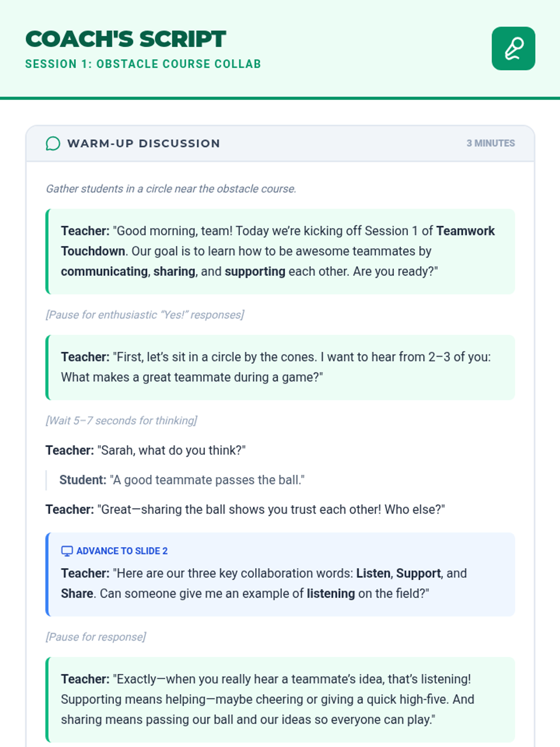Click the speech bubble icon beside Warm-Up Discussion
The height and width of the screenshot is (747, 560).
[x=53, y=143]
